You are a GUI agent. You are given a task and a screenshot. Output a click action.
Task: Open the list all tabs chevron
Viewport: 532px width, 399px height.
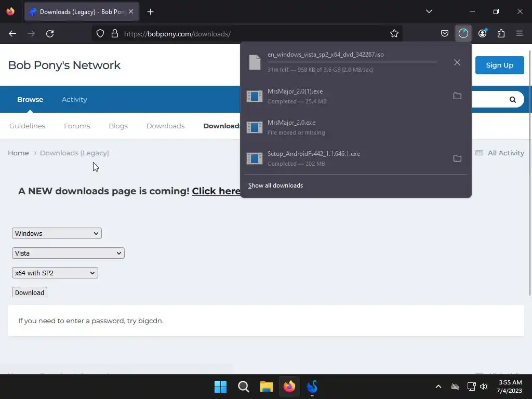(x=429, y=11)
